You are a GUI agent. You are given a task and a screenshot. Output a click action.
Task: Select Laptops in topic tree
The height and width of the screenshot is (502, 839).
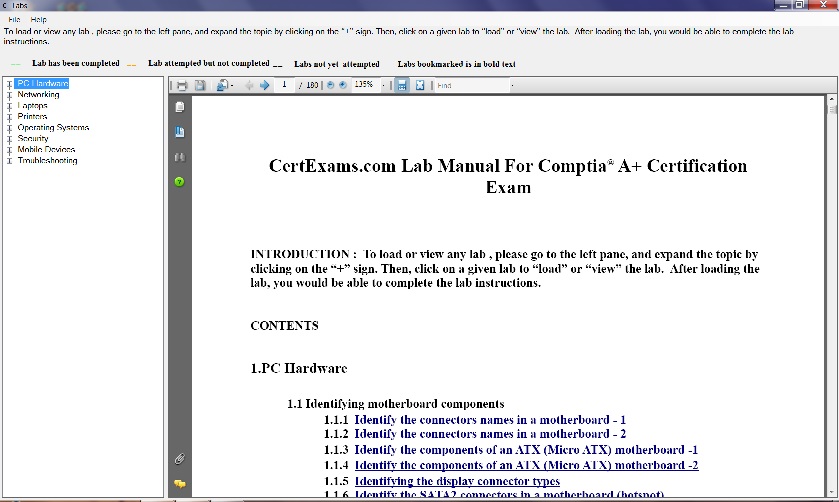click(32, 105)
